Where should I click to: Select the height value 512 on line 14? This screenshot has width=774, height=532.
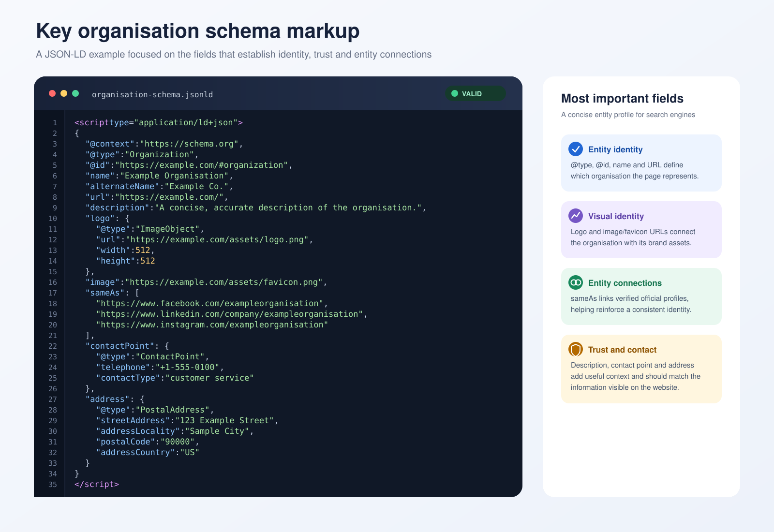(x=148, y=261)
